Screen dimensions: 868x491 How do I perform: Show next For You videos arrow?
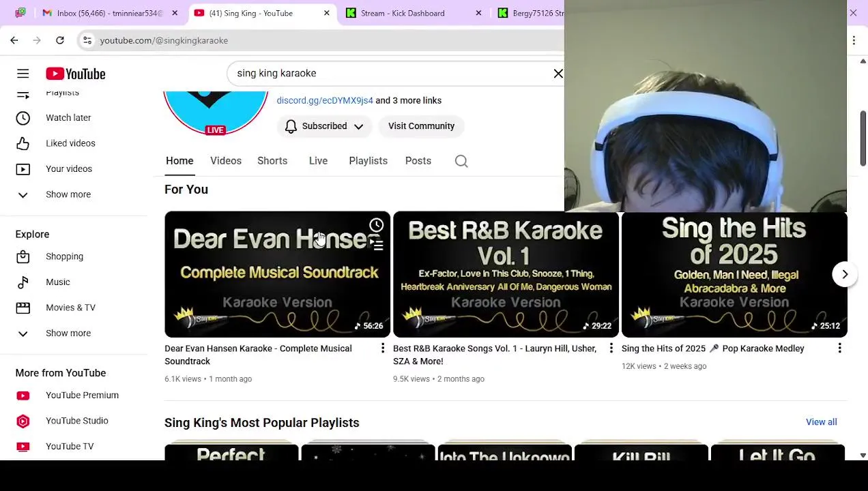pyautogui.click(x=845, y=274)
